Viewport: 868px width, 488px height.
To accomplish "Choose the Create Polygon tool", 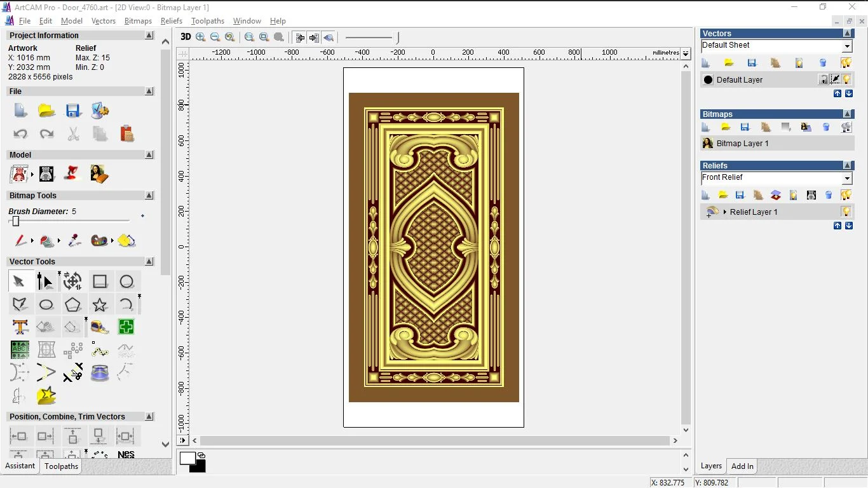I will click(72, 305).
